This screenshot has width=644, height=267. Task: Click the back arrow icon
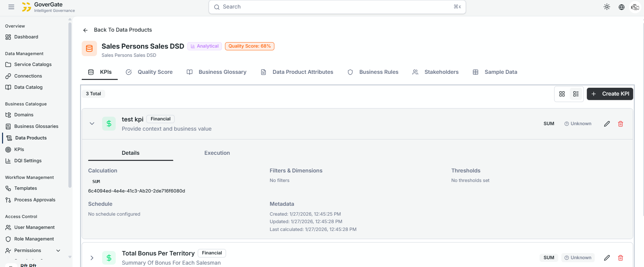(x=85, y=30)
